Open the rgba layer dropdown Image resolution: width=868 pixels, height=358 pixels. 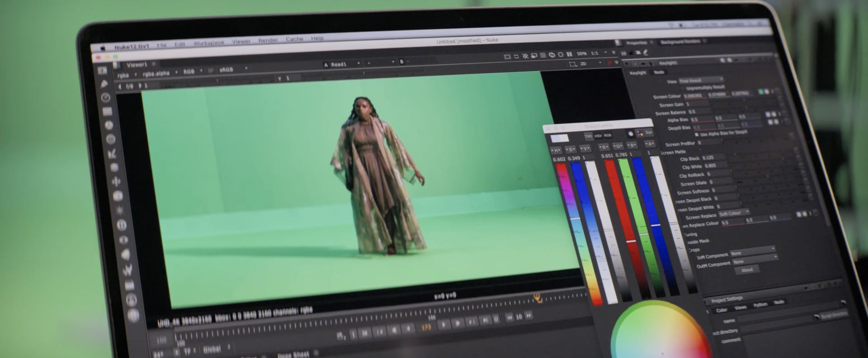click(x=127, y=75)
